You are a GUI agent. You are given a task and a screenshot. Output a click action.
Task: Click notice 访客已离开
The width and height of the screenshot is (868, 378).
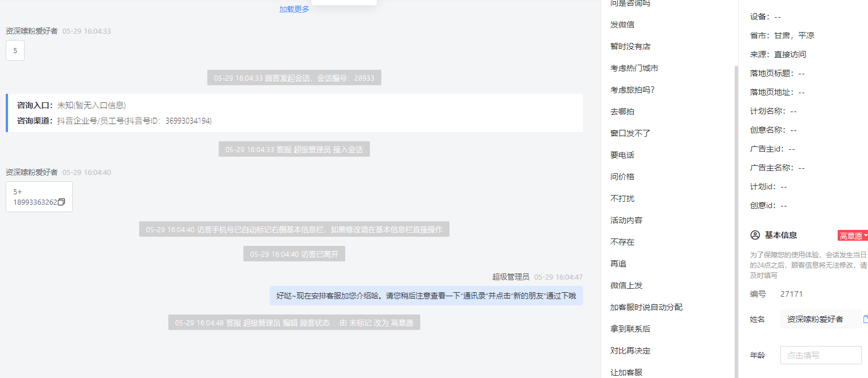click(x=294, y=254)
